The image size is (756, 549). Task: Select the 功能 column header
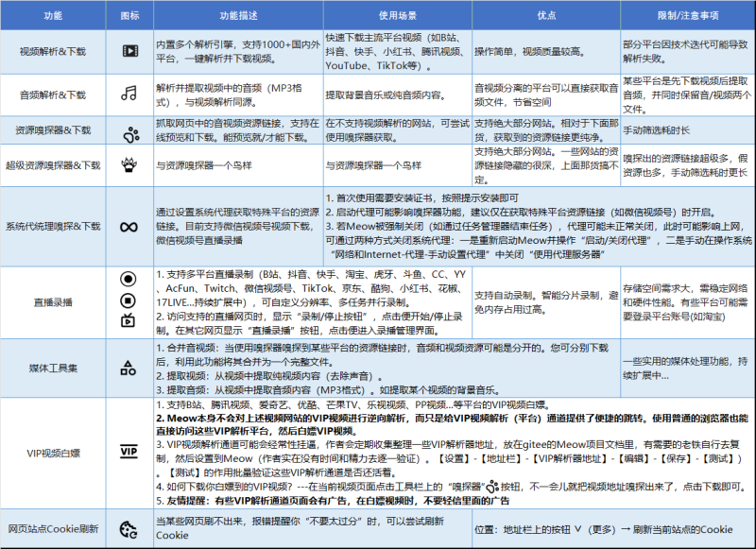click(53, 16)
